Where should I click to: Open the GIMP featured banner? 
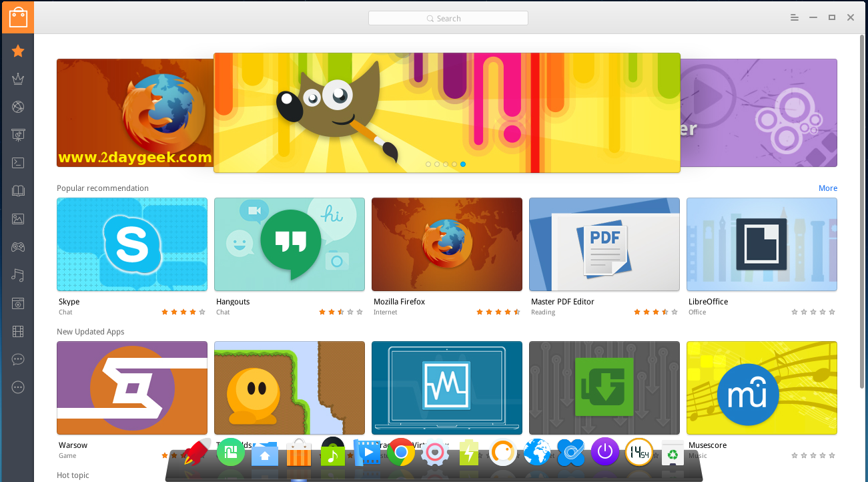click(447, 113)
